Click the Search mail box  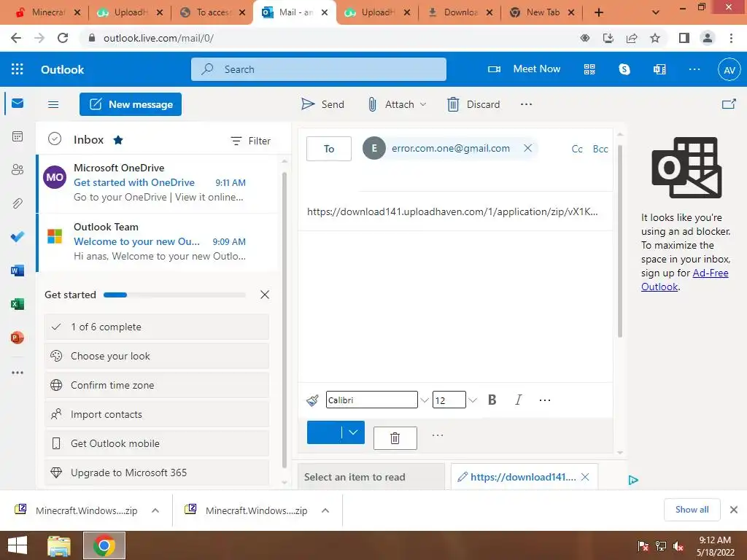click(x=319, y=69)
